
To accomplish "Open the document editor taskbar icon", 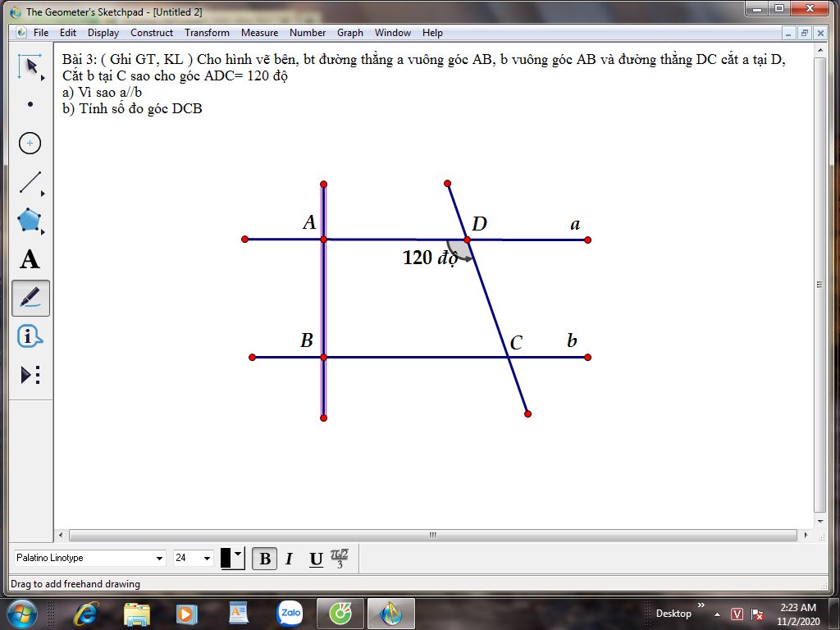I will click(239, 614).
